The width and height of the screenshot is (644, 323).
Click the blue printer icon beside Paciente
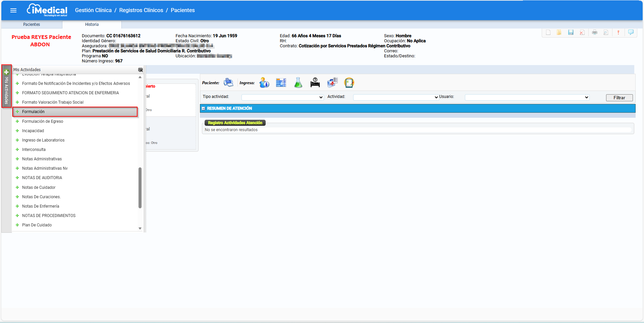228,83
